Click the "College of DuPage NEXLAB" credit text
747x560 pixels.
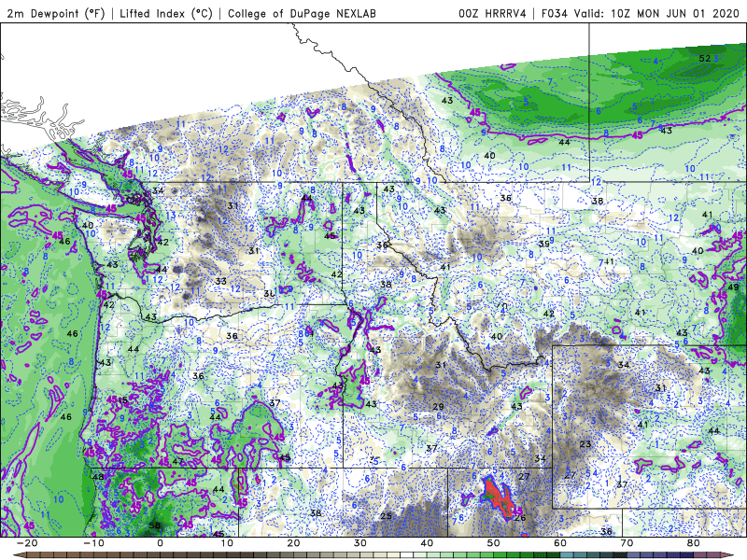(x=302, y=13)
